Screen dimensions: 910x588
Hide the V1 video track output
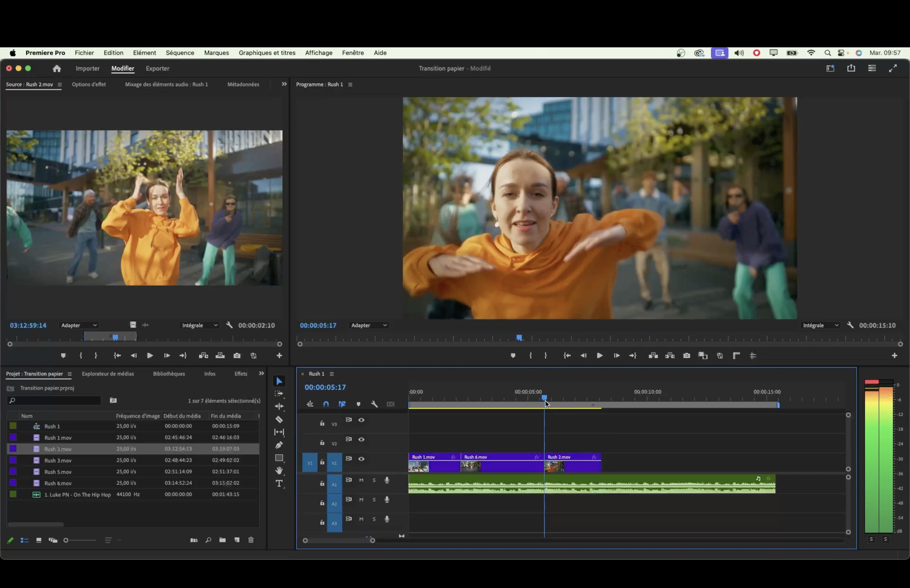(361, 459)
